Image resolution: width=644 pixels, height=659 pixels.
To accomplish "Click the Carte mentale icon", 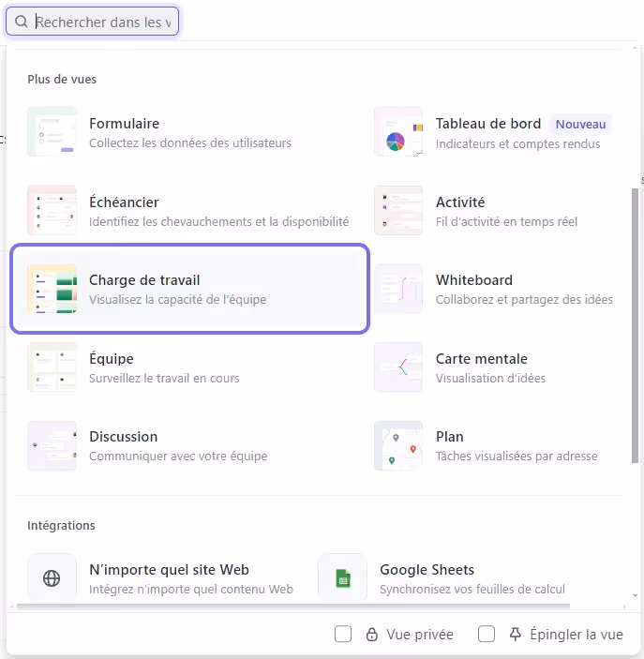I will pos(398,367).
